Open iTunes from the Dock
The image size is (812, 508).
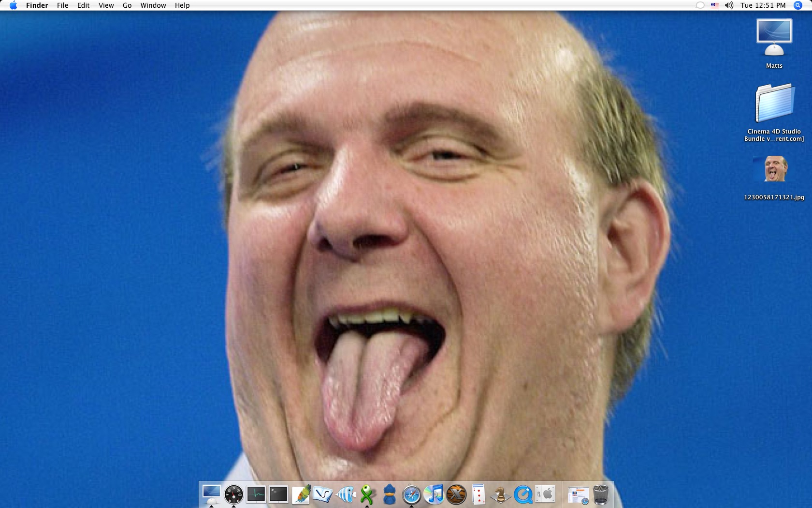(434, 494)
